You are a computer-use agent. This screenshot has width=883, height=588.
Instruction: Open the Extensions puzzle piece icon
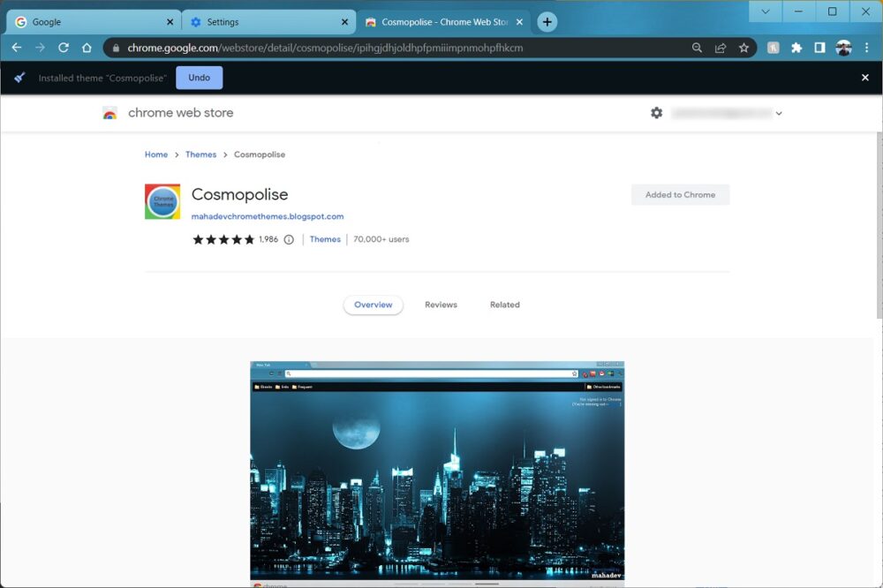796,48
